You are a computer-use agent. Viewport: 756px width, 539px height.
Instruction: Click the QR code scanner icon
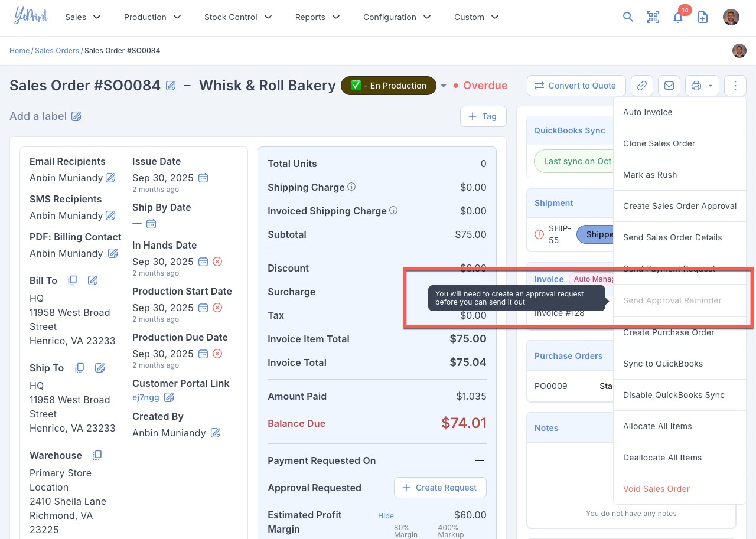(653, 17)
